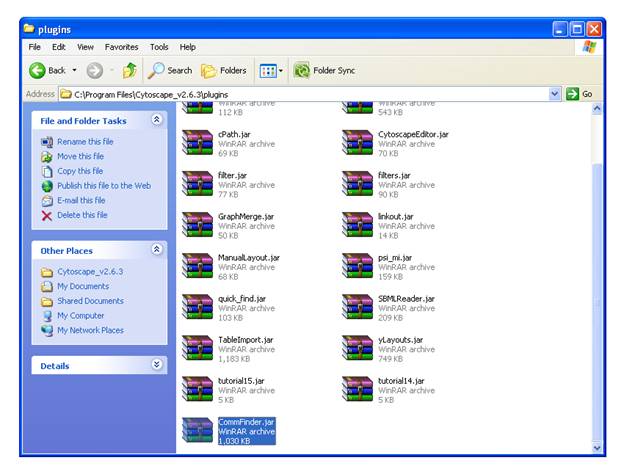624x474 pixels.
Task: Select the ManualLayout.jar archive icon
Action: coord(198,265)
